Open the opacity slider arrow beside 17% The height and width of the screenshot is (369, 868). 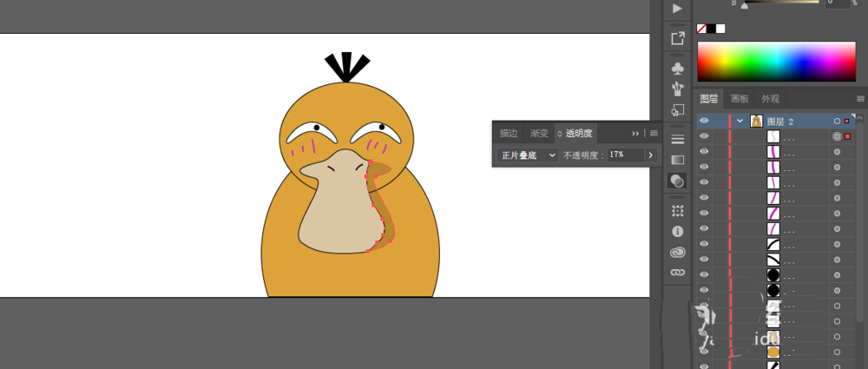[x=650, y=155]
